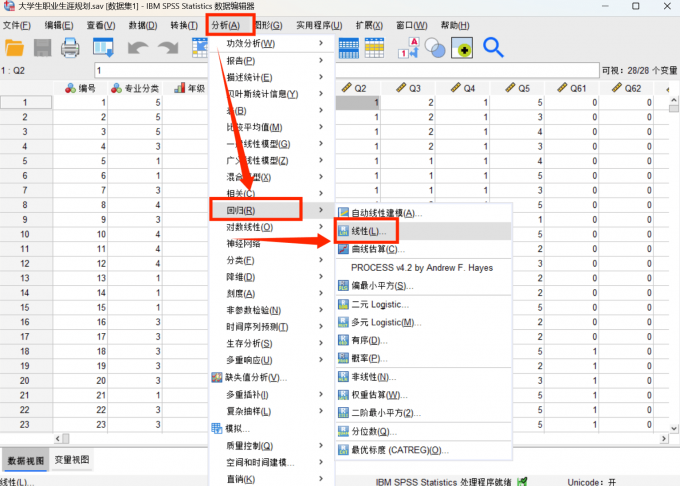Expand 降维(D) dimension reduction submenu

[272, 277]
